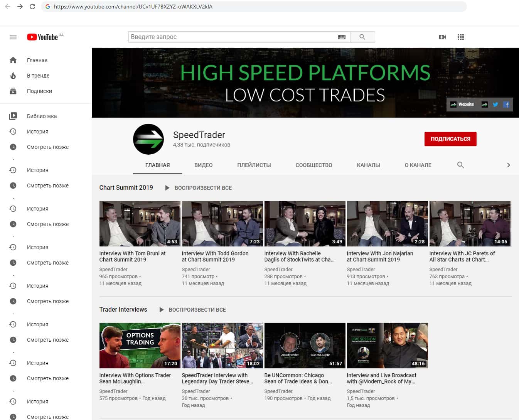The width and height of the screenshot is (519, 420).
Task: Expand channel tabs with right chevron
Action: click(x=508, y=165)
